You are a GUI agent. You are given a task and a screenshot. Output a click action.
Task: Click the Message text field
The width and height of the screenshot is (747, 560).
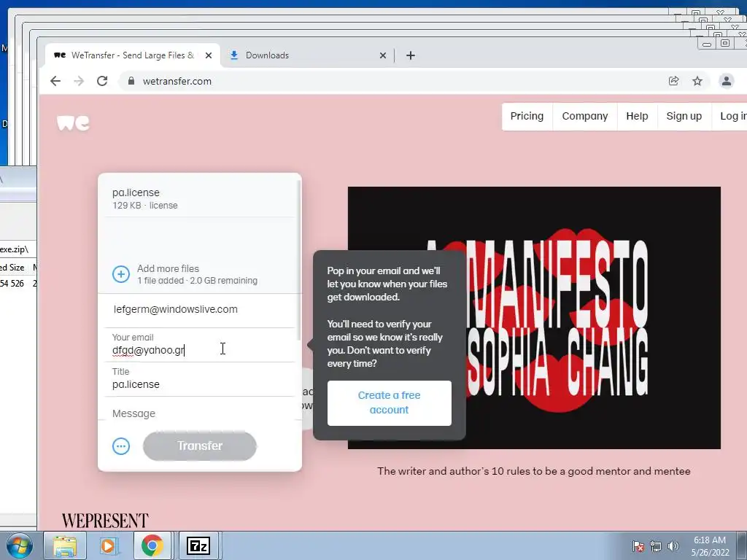(200, 413)
